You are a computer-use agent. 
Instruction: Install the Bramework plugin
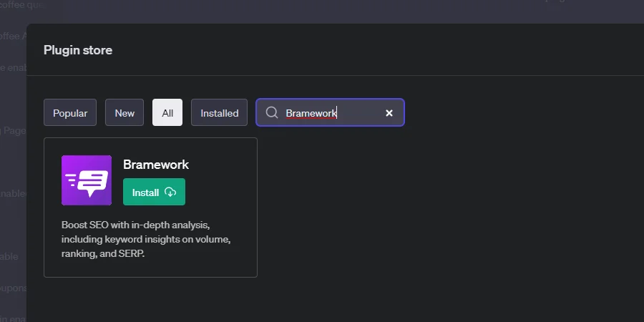click(154, 192)
